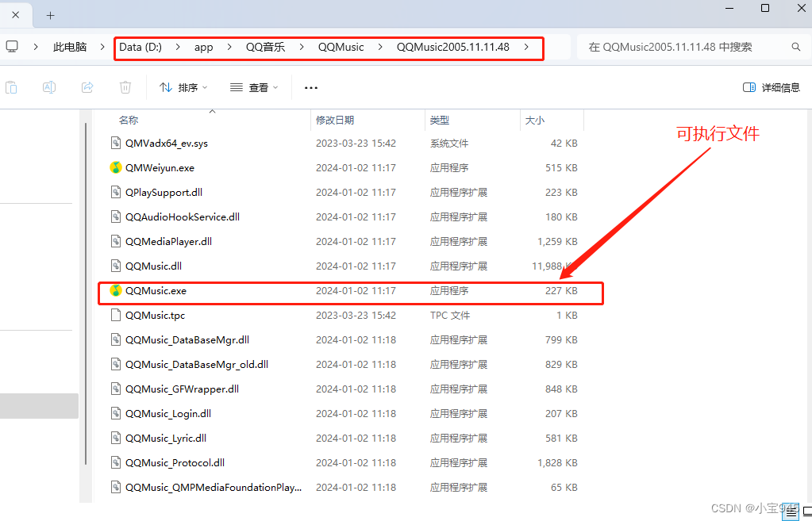This screenshot has width=812, height=521.
Task: Click QQMusic2005.11.11.48 in breadcrumb
Action: coord(453,47)
